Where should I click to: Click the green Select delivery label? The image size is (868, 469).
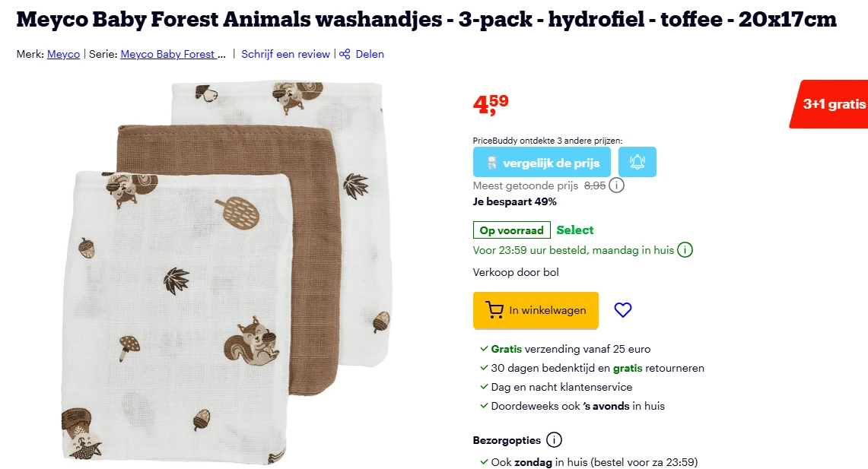pos(575,230)
